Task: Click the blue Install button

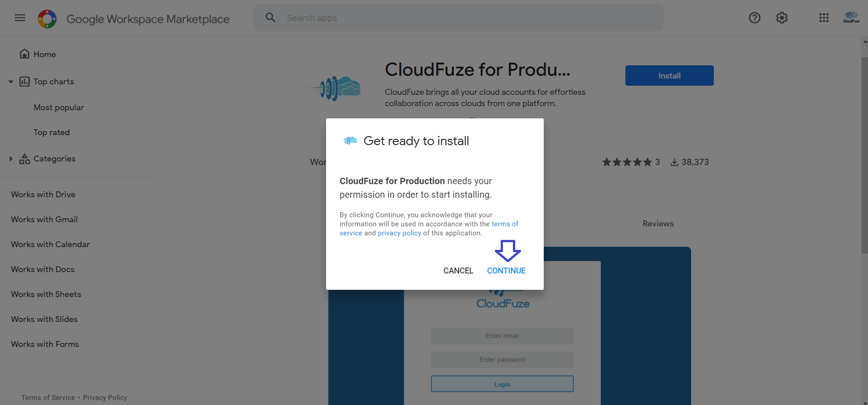Action: pyautogui.click(x=669, y=76)
